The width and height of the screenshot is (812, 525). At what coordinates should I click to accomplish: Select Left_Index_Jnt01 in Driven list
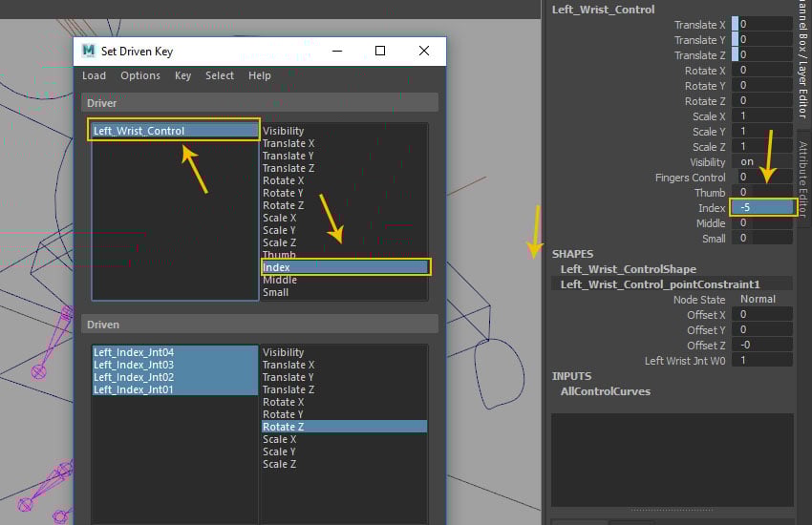(x=134, y=389)
